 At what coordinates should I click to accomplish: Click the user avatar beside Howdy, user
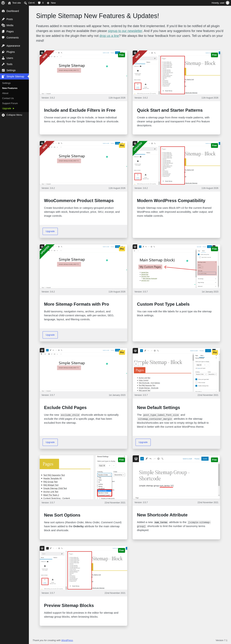[228, 3]
